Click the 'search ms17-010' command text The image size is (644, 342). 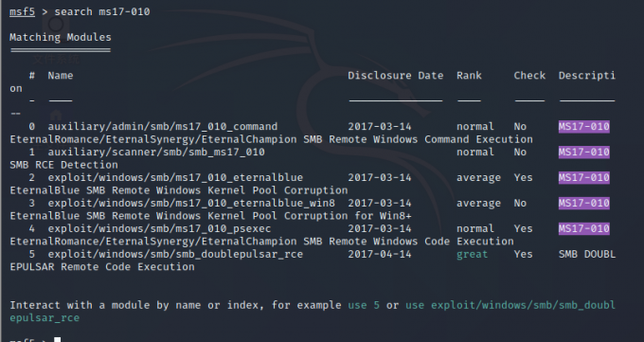pos(102,11)
